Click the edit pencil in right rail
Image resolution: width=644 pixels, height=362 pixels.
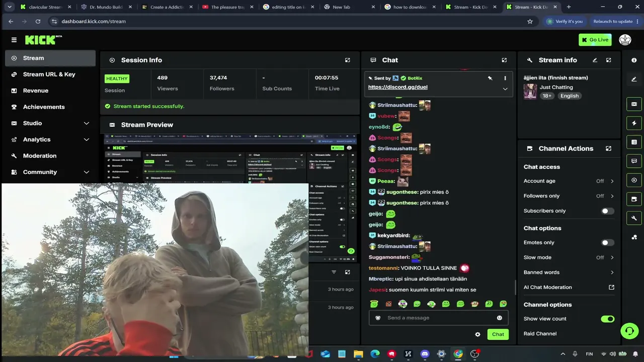634,79
